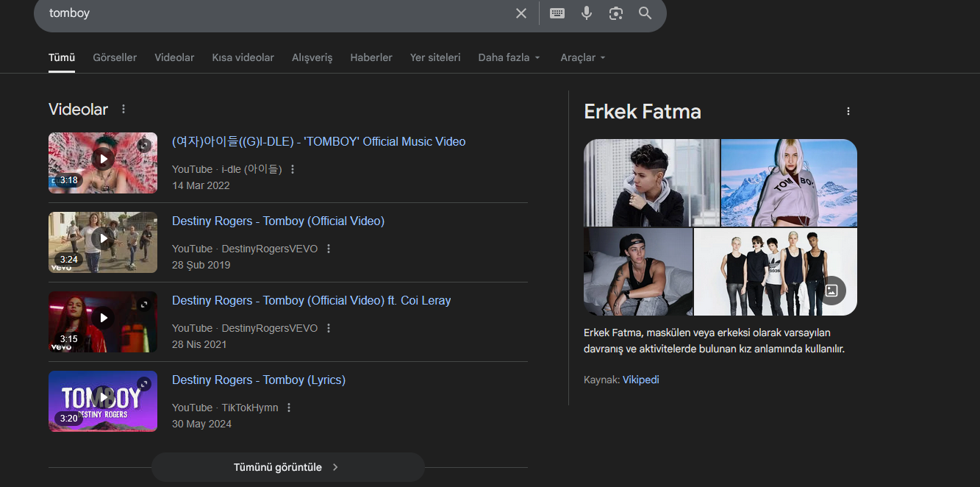Open the snowy mountain TOMBOY sweatshirt image
The height and width of the screenshot is (487, 980).
coord(789,182)
